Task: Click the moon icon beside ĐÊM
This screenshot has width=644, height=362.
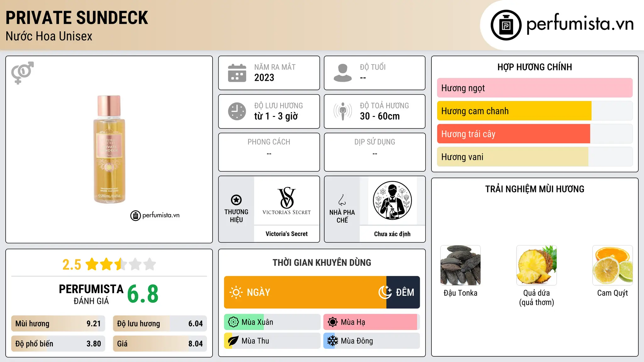Action: point(385,292)
